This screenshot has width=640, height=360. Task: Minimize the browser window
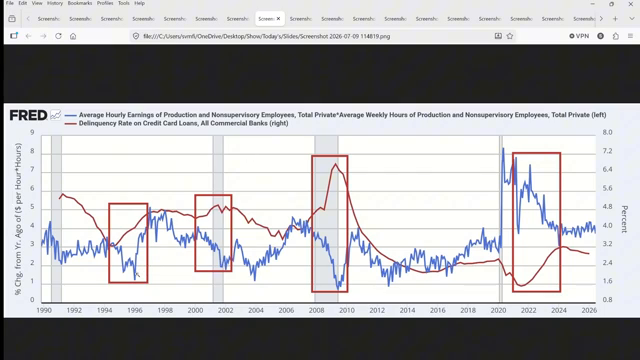click(x=593, y=4)
